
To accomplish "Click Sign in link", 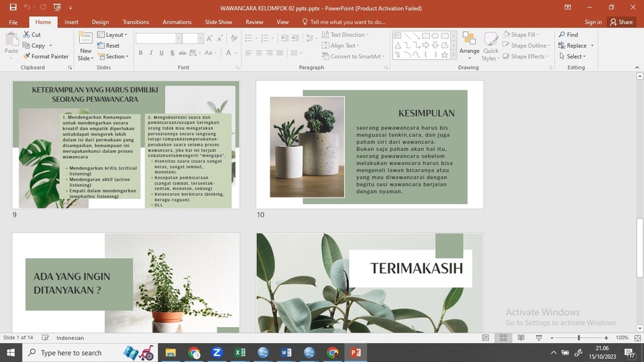I will [x=593, y=22].
